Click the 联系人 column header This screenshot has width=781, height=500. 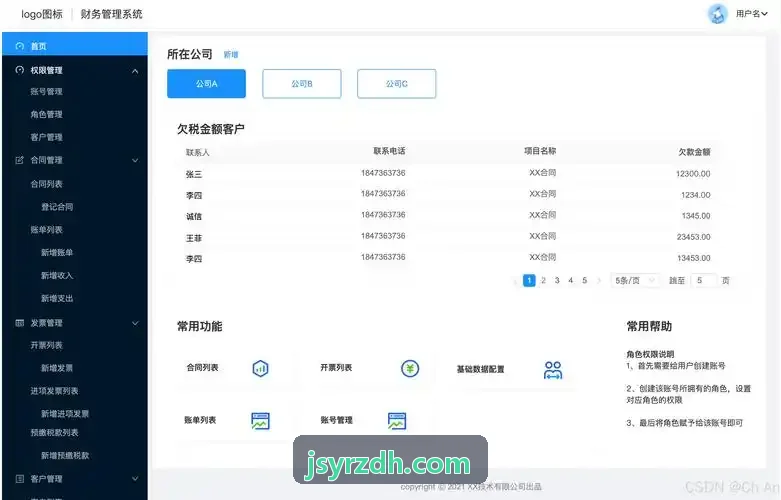click(198, 152)
